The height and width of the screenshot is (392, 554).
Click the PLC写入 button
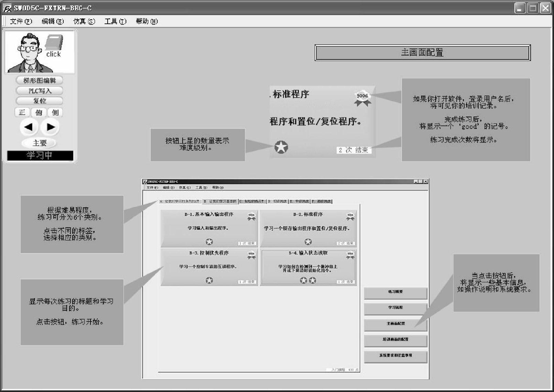click(x=40, y=91)
